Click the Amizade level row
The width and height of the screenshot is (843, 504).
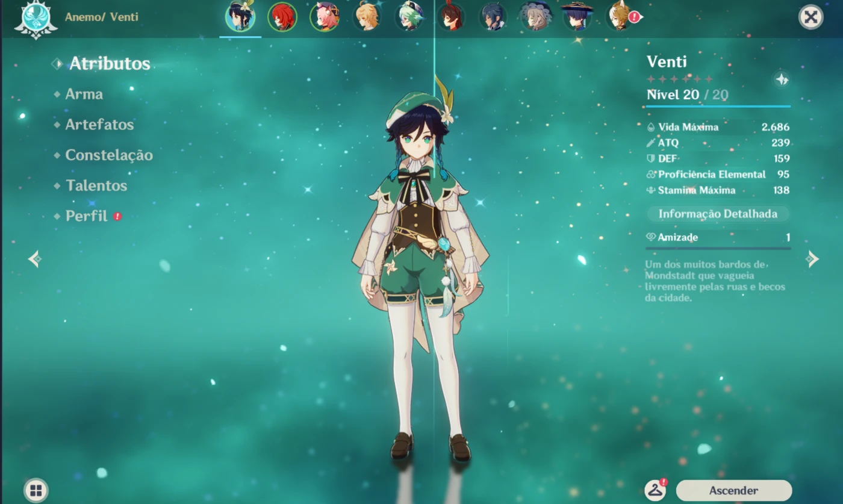(x=718, y=237)
